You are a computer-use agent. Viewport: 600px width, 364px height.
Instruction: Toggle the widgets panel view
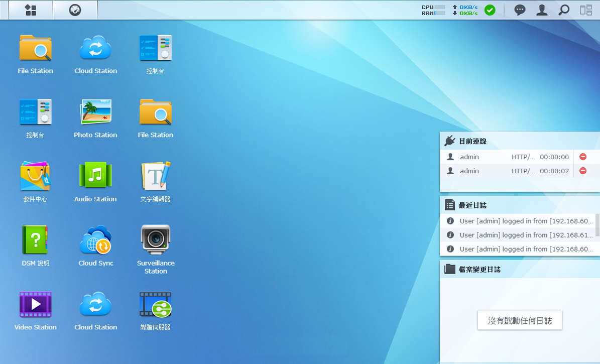tap(586, 10)
